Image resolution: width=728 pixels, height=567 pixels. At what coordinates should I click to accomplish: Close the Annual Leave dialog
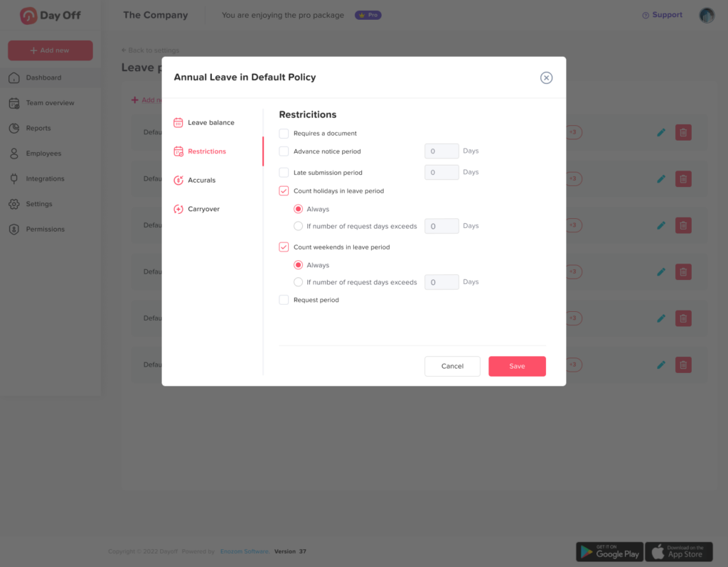tap(546, 78)
